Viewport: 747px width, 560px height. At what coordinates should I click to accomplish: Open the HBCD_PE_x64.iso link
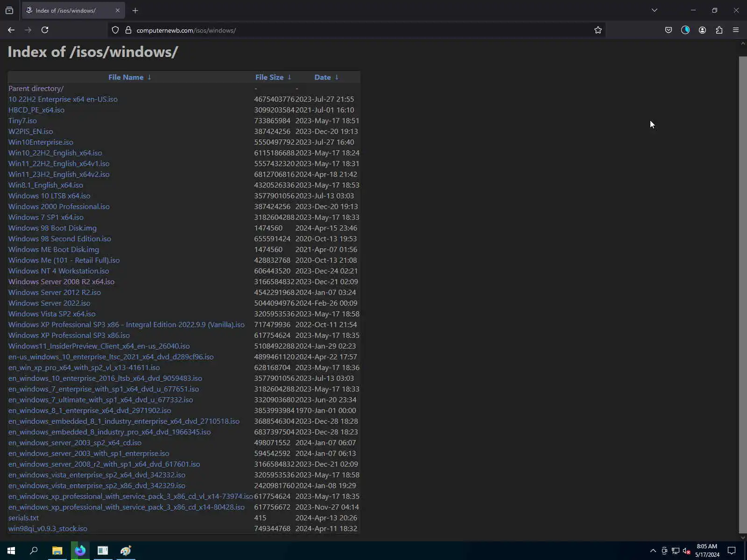click(x=36, y=110)
